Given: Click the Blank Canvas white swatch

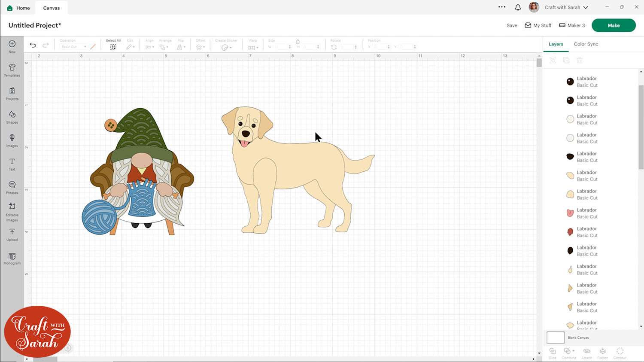Looking at the screenshot, I should (555, 338).
